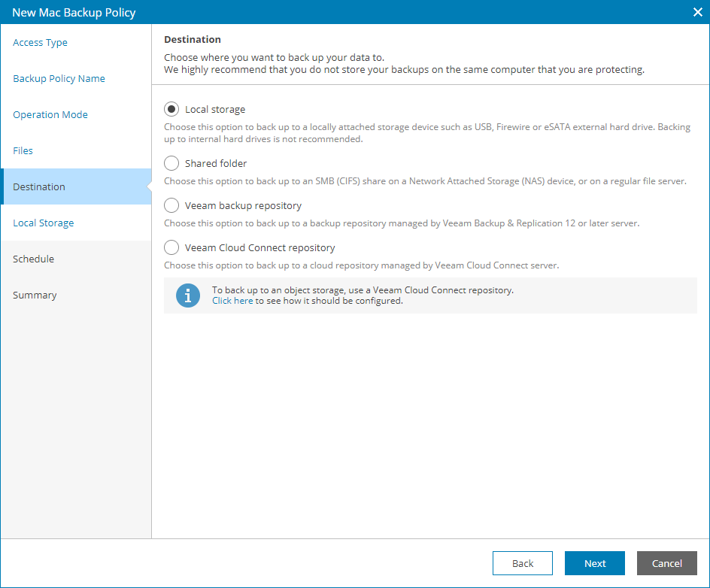Open the Local Storage step

pyautogui.click(x=44, y=223)
